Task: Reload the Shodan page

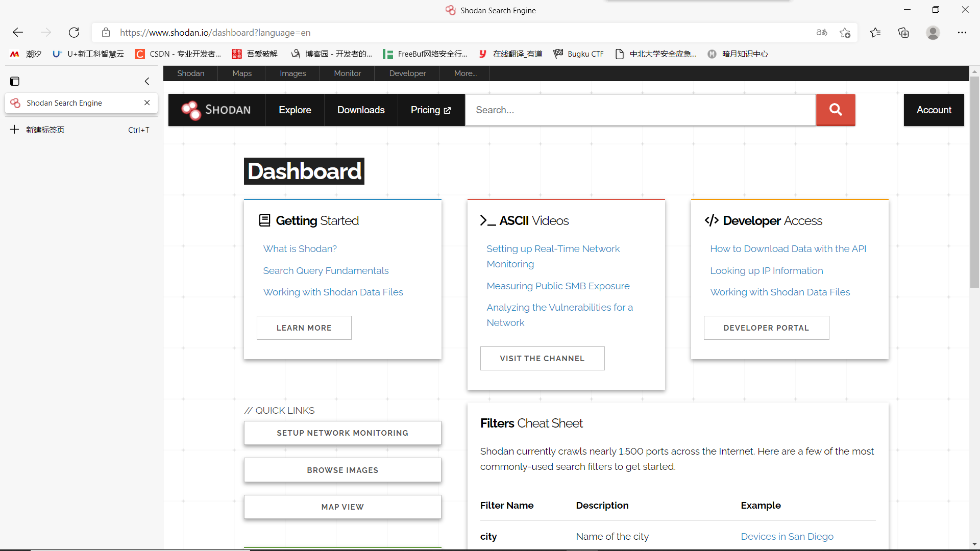Action: click(x=74, y=33)
